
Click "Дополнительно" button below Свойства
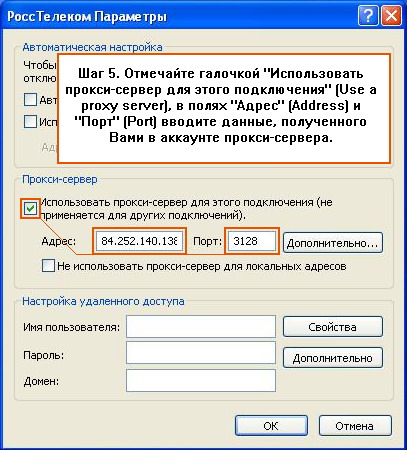click(333, 358)
